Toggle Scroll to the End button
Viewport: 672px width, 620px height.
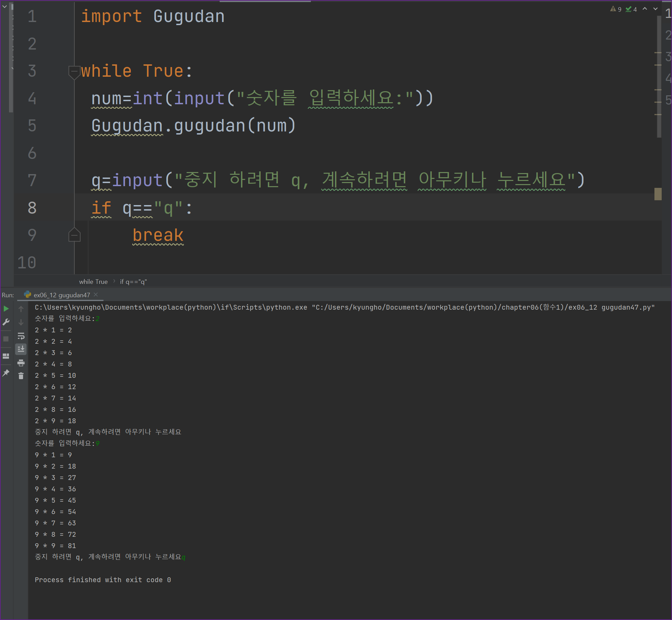click(x=21, y=349)
